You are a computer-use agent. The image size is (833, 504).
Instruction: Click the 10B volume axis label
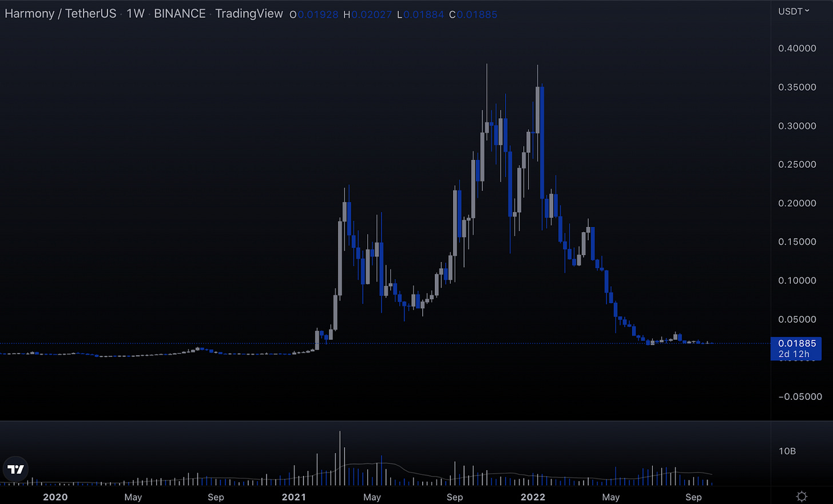tap(787, 451)
